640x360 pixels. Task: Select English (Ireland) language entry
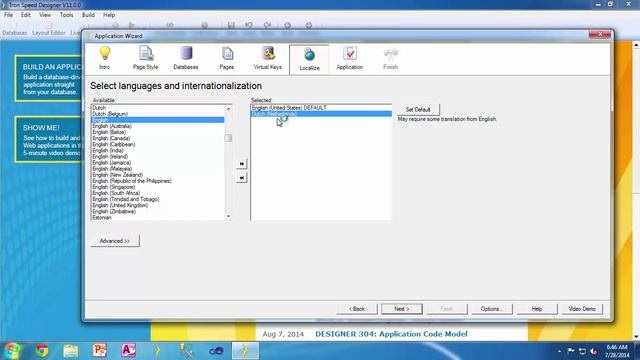tap(158, 157)
